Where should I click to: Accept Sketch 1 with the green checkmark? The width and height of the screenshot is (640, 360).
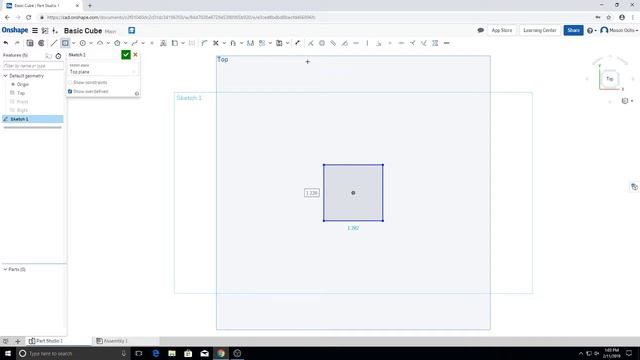click(126, 55)
